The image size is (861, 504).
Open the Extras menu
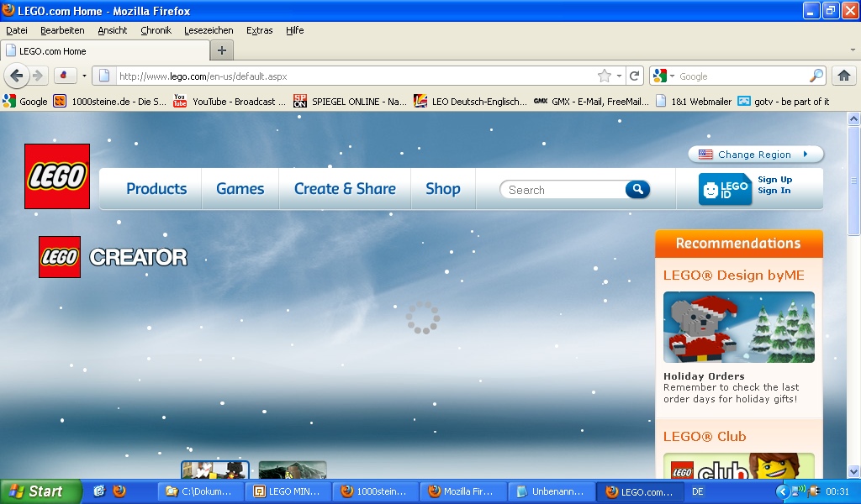click(259, 30)
